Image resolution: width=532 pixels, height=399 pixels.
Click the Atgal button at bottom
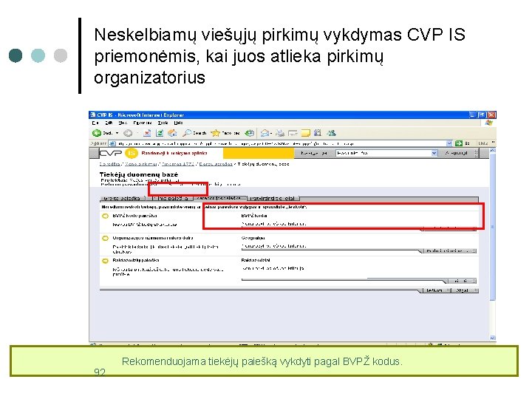coord(465,290)
